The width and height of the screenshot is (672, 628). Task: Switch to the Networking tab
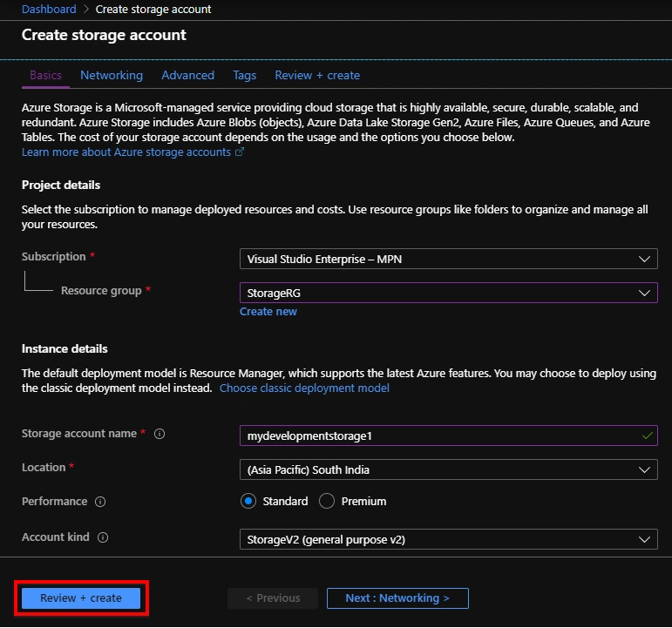[x=112, y=76]
